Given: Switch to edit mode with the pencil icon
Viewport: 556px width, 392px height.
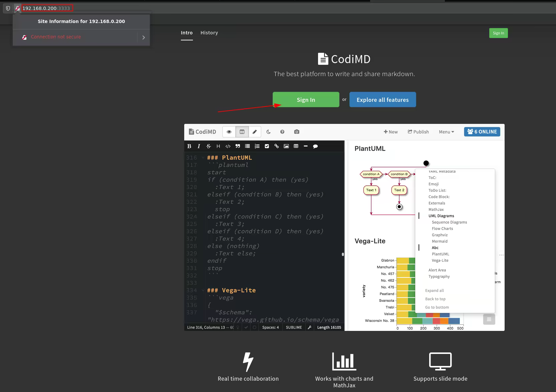Looking at the screenshot, I should coord(255,132).
